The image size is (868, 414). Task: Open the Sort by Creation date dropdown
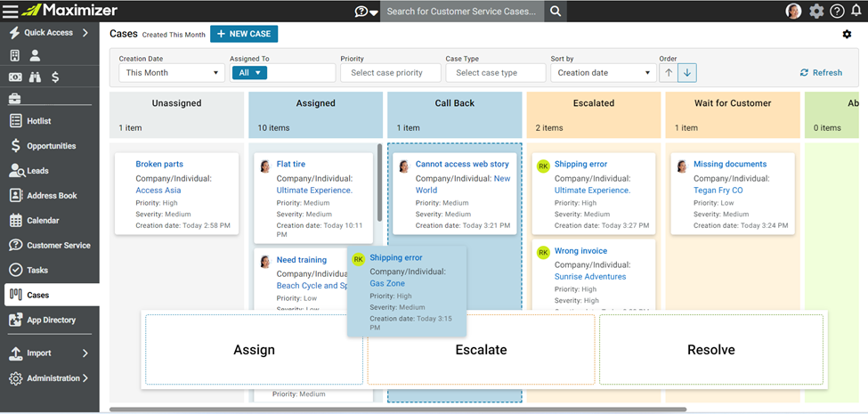pyautogui.click(x=604, y=72)
